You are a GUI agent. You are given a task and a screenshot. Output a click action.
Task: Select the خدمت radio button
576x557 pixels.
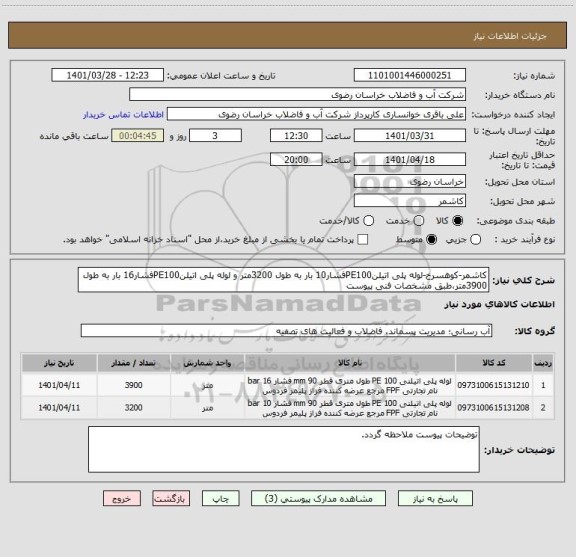(x=419, y=220)
